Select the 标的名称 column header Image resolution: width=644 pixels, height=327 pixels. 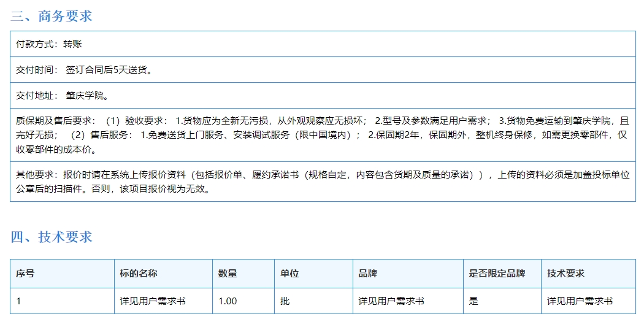pos(139,274)
